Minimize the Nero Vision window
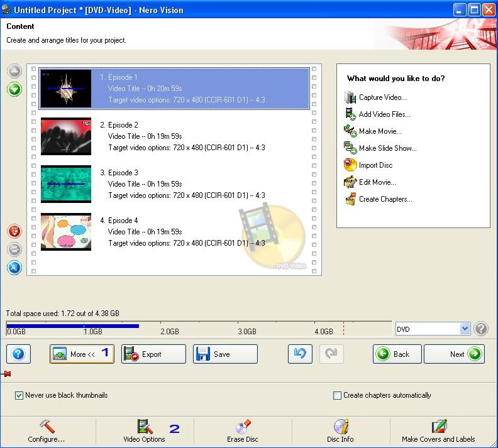Image resolution: width=498 pixels, height=448 pixels. (x=459, y=10)
